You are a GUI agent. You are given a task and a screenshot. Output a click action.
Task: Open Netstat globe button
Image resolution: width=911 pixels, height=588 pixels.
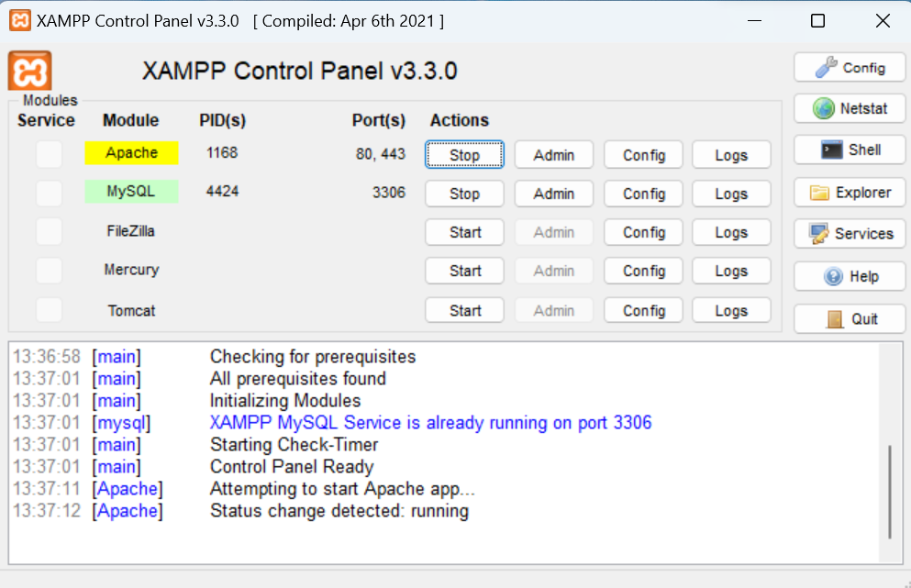coord(850,108)
